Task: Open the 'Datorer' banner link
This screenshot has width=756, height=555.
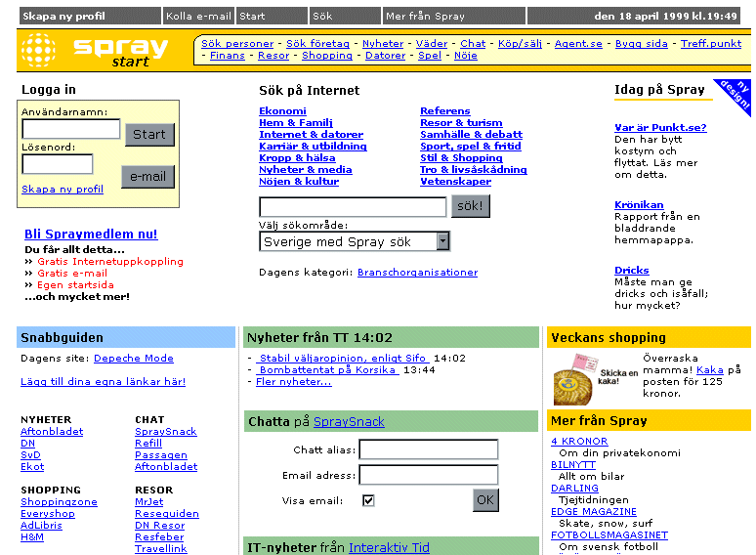Action: (385, 56)
